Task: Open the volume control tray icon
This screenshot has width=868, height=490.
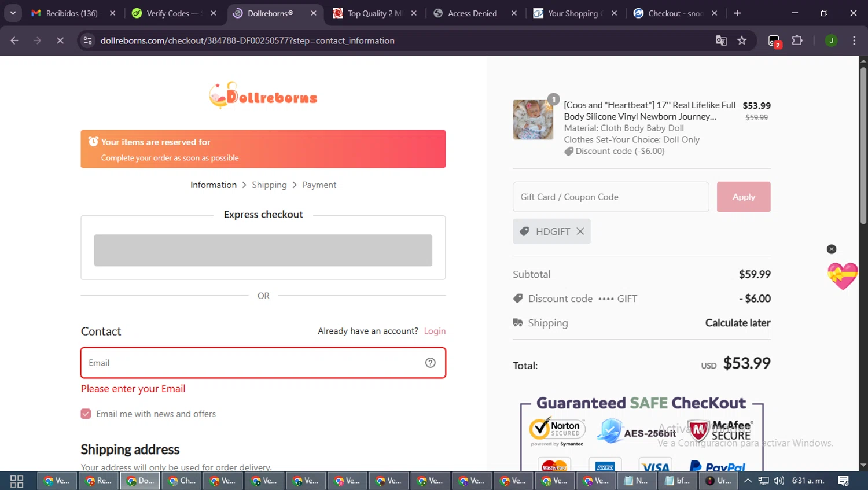Action: [779, 481]
